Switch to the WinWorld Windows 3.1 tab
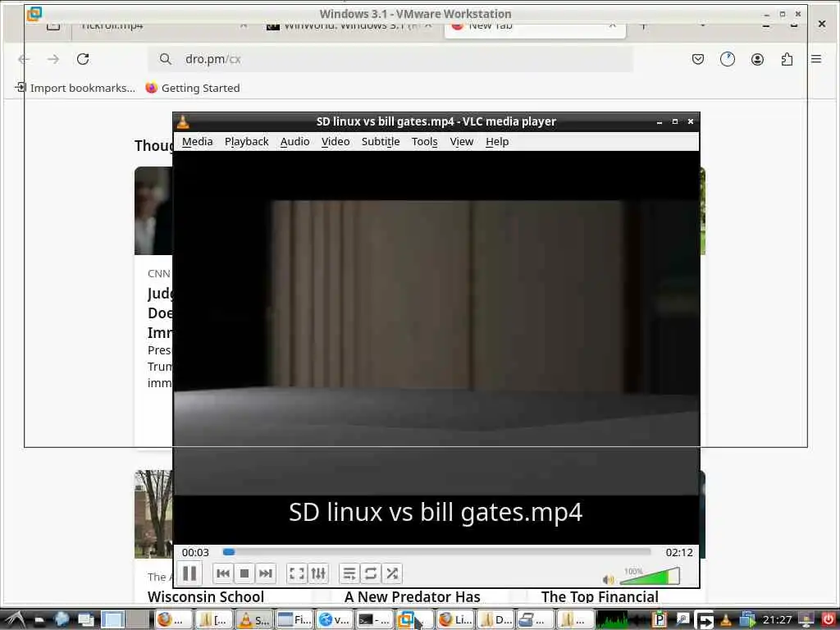The image size is (840, 630). point(349,27)
